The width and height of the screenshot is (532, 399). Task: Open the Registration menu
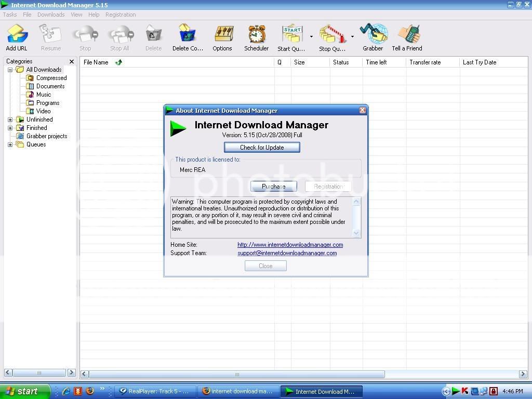[121, 15]
